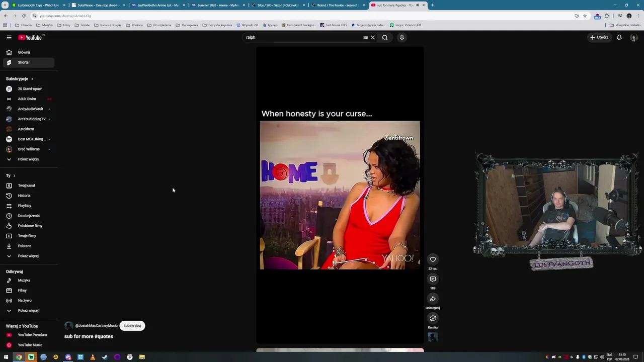Go to the YouTube home logo
The width and height of the screenshot is (644, 362).
pos(30,37)
